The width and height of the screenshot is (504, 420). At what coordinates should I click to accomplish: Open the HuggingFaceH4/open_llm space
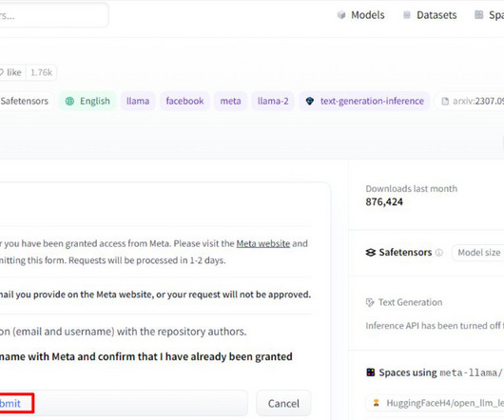tap(436, 403)
